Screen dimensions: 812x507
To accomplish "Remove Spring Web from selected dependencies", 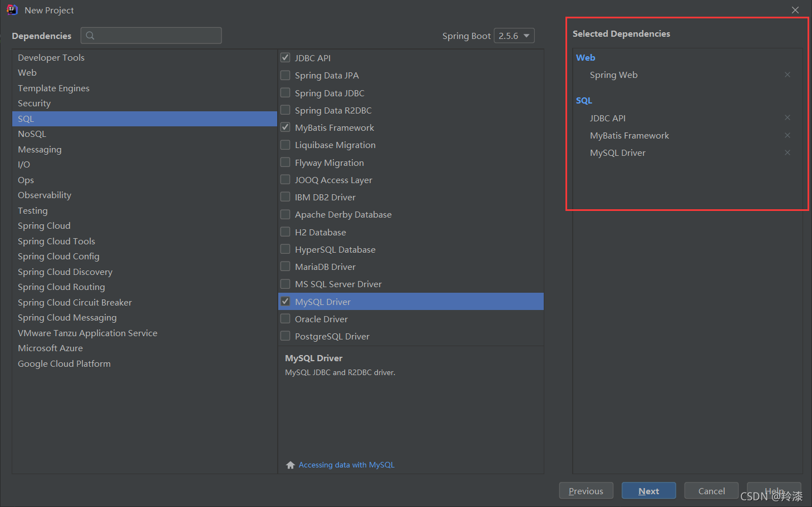I will [x=788, y=75].
